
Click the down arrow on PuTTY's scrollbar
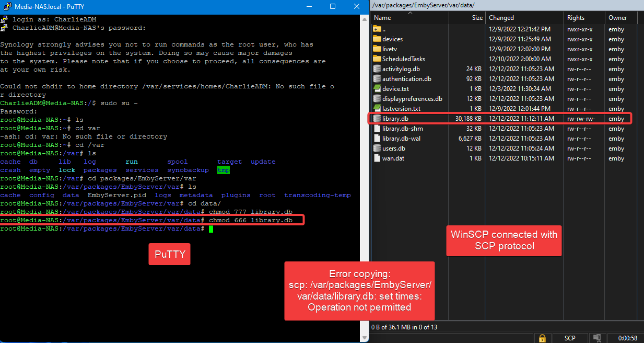pyautogui.click(x=364, y=338)
